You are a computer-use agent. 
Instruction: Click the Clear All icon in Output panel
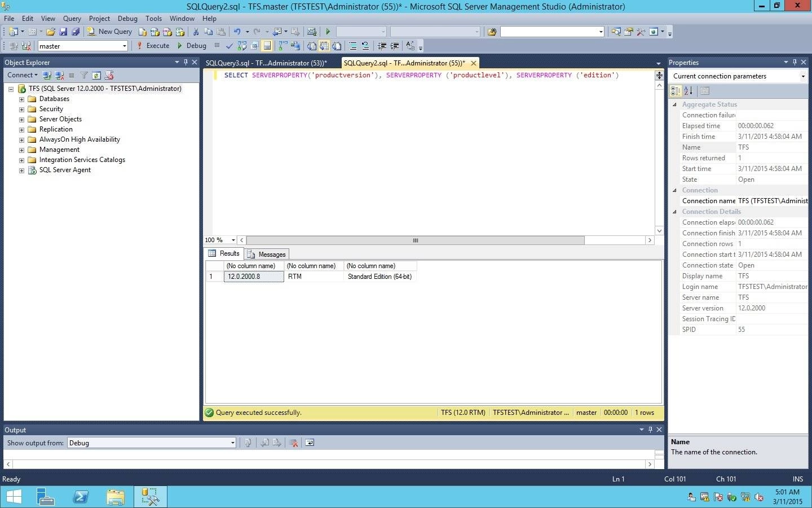(293, 443)
